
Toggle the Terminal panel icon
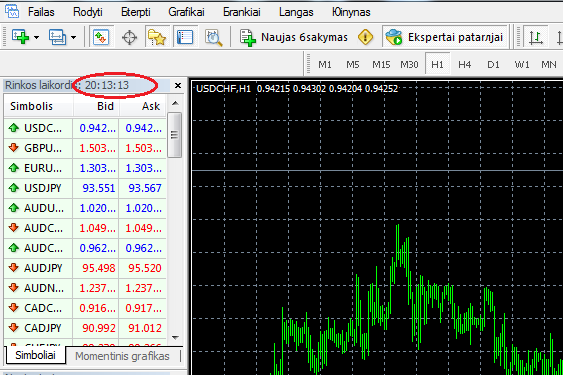(185, 37)
